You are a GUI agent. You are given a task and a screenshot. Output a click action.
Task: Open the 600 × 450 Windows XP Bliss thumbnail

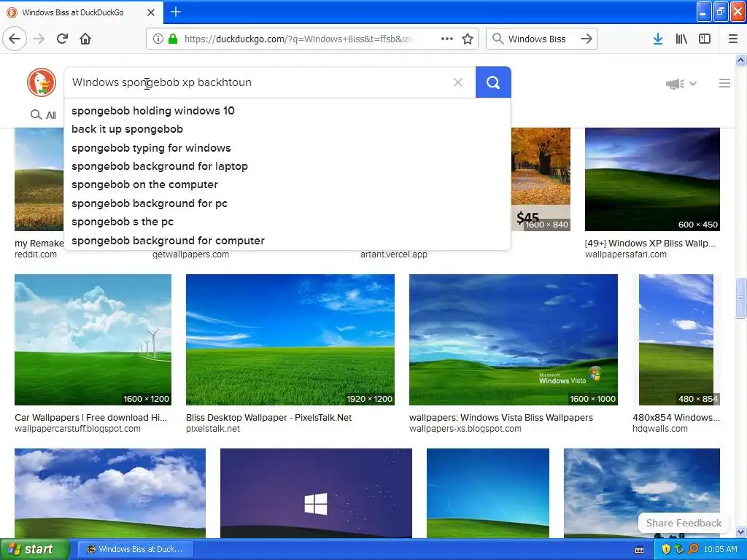[652, 179]
